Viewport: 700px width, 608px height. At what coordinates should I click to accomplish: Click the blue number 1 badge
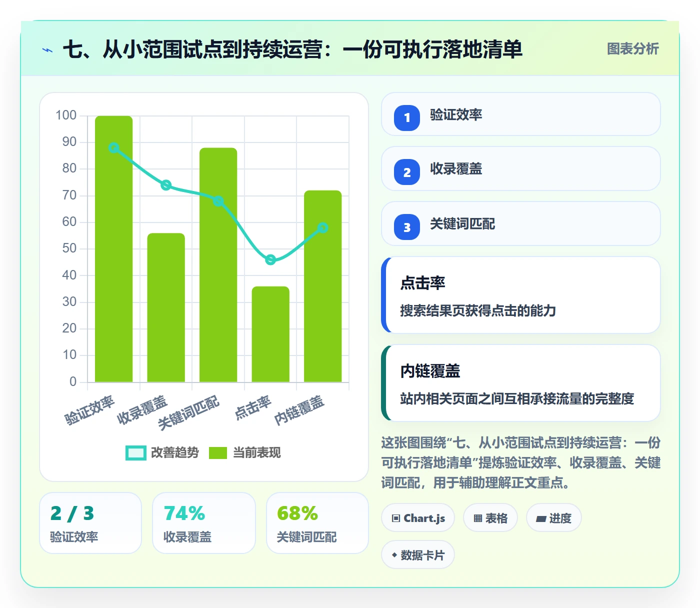(x=407, y=117)
